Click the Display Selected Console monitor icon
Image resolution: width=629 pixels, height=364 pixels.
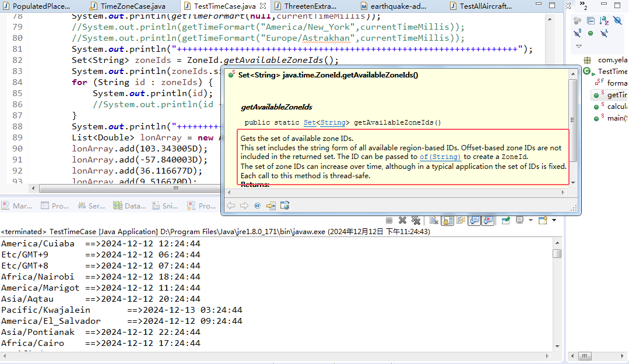[x=520, y=220]
